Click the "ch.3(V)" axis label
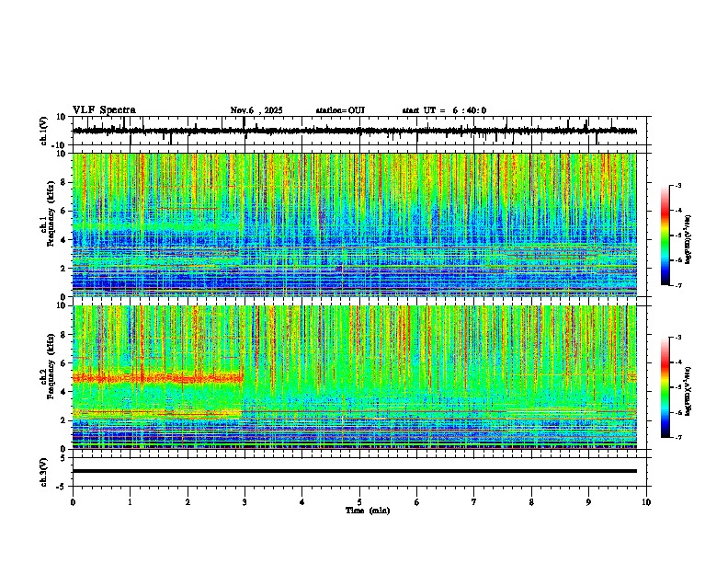Screen dimensions: 728x563 tap(44, 473)
